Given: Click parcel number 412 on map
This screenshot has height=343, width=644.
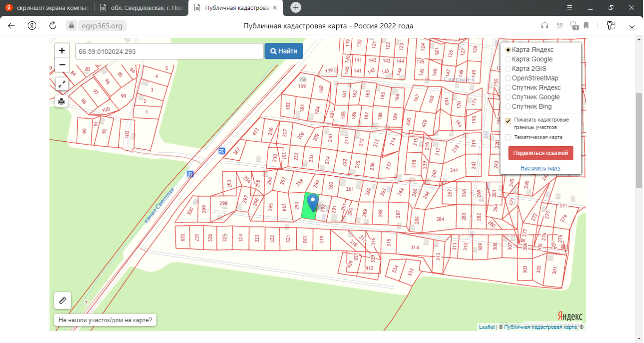Looking at the screenshot, I should coord(369,269).
